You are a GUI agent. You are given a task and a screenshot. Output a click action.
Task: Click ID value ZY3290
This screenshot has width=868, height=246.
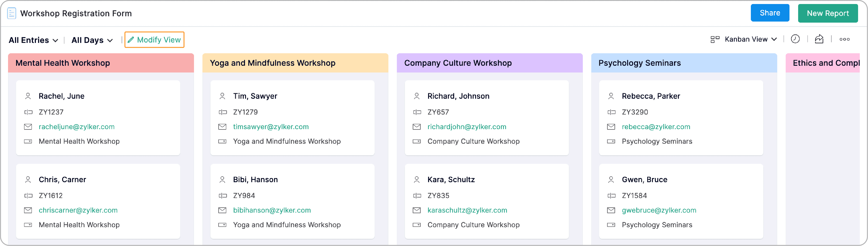[x=635, y=112]
